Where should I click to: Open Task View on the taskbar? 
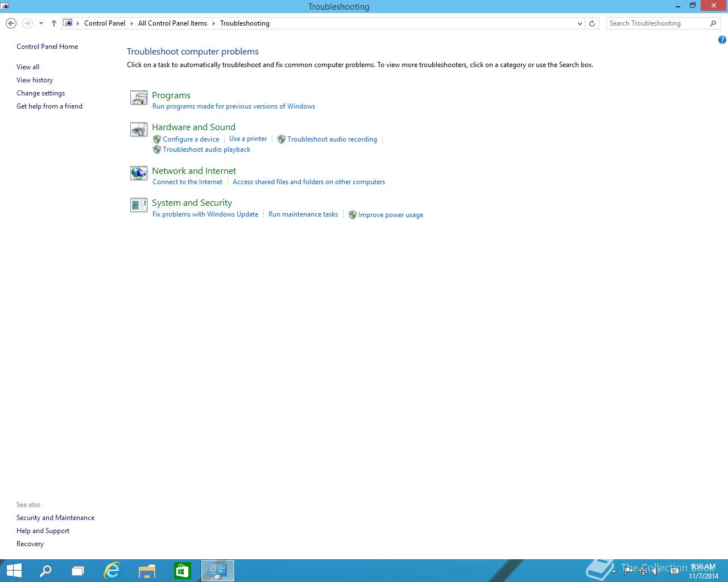click(x=78, y=571)
